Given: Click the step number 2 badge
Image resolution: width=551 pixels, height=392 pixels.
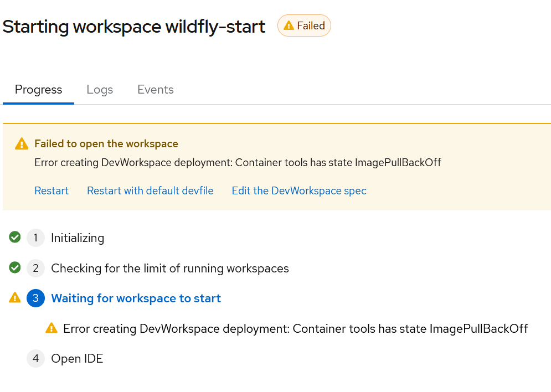Looking at the screenshot, I should pos(35,269).
